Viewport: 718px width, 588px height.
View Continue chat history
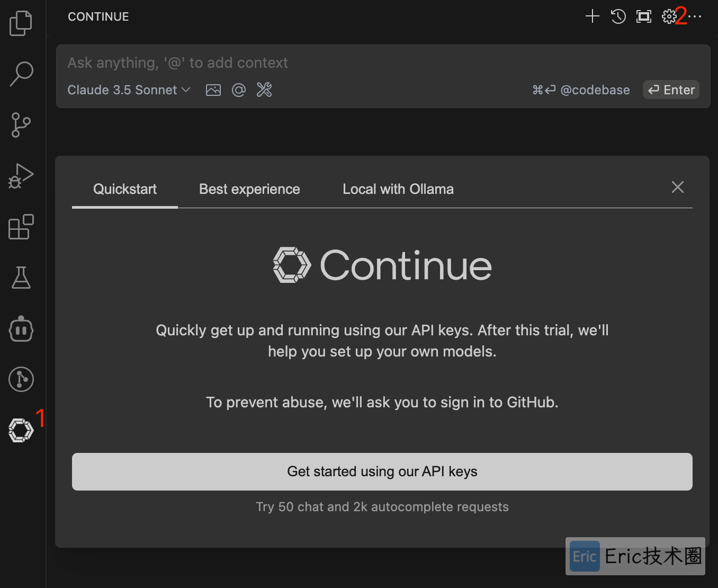click(x=618, y=16)
